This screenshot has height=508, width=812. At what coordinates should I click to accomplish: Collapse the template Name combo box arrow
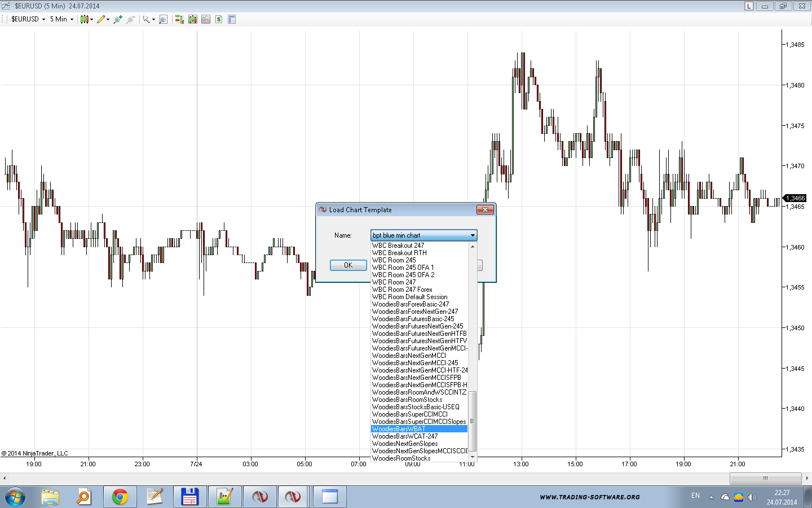tap(473, 235)
